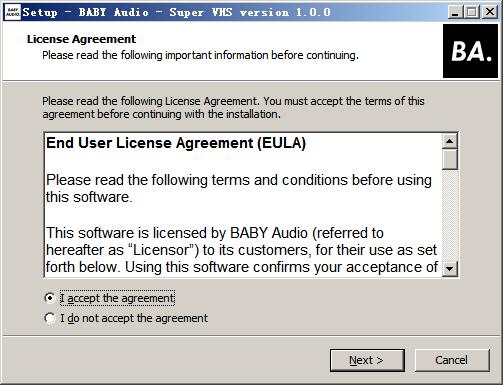Viewport: 503px width, 385px height.
Task: Close the Setup window with X
Action: coord(490,12)
